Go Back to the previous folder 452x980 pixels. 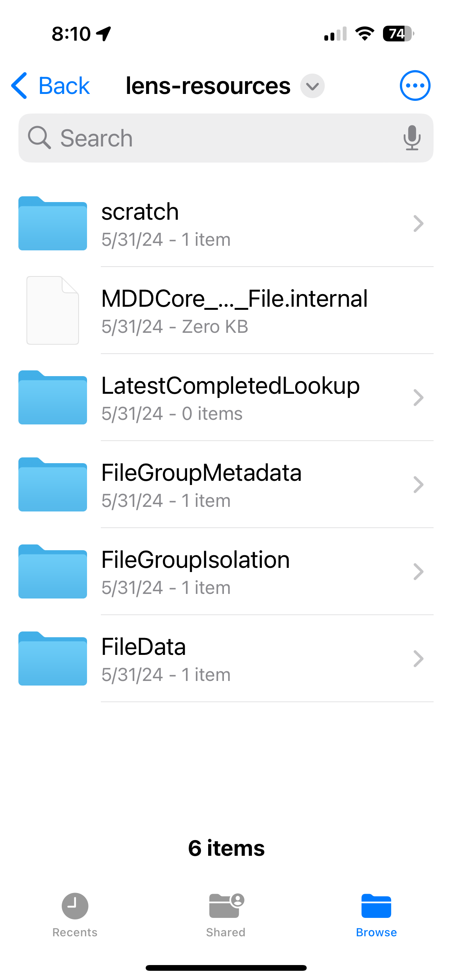(x=51, y=86)
